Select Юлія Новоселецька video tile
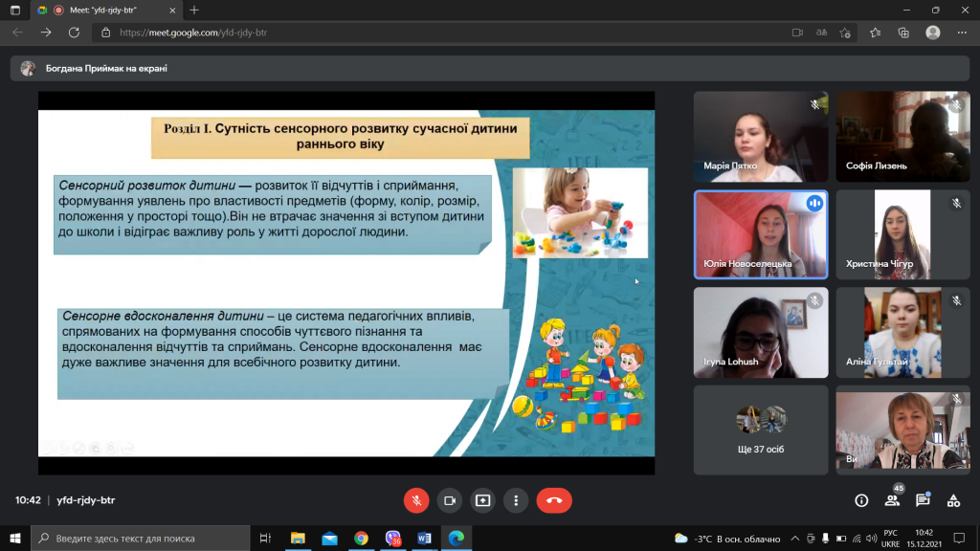The image size is (980, 551). (x=761, y=234)
